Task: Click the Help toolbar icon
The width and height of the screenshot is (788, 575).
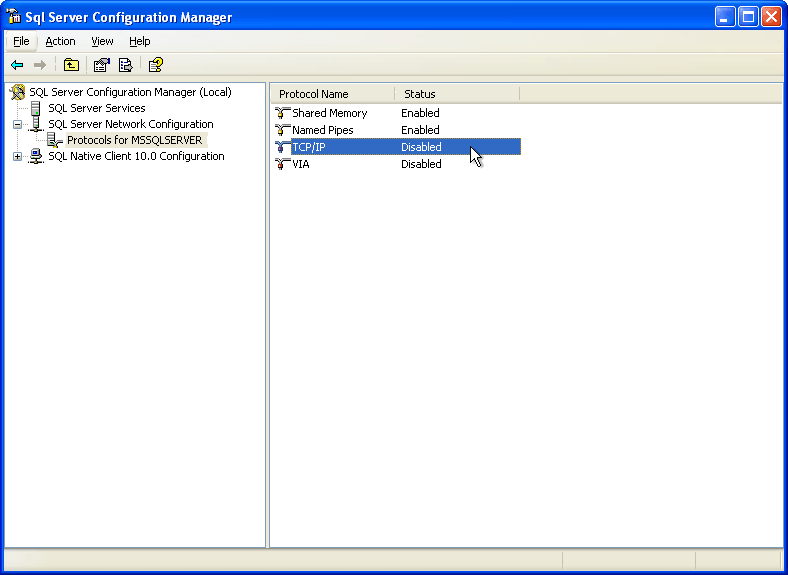Action: tap(156, 65)
